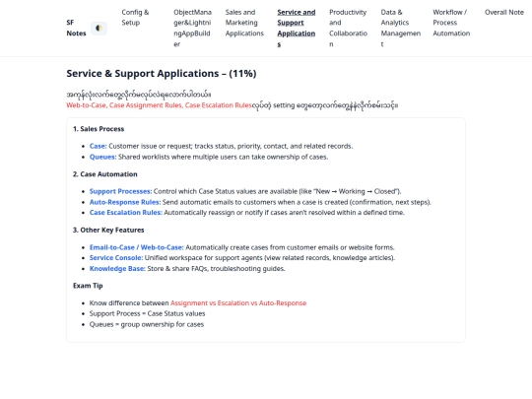This screenshot has width=532, height=399.
Task: Click the blue 'Auto-Response Rules:' term
Action: [x=125, y=202]
